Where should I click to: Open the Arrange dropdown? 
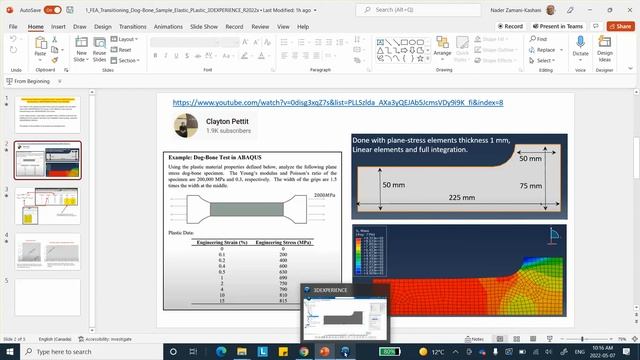point(442,48)
